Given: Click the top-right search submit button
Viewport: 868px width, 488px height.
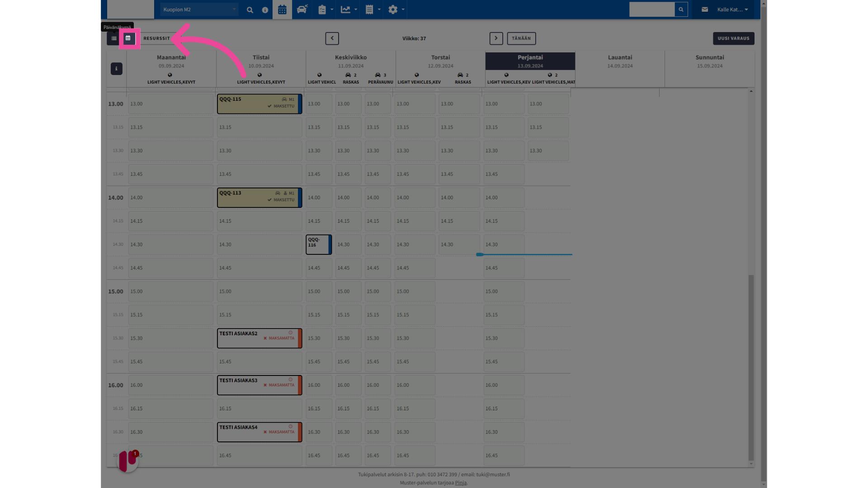Looking at the screenshot, I should 681,9.
